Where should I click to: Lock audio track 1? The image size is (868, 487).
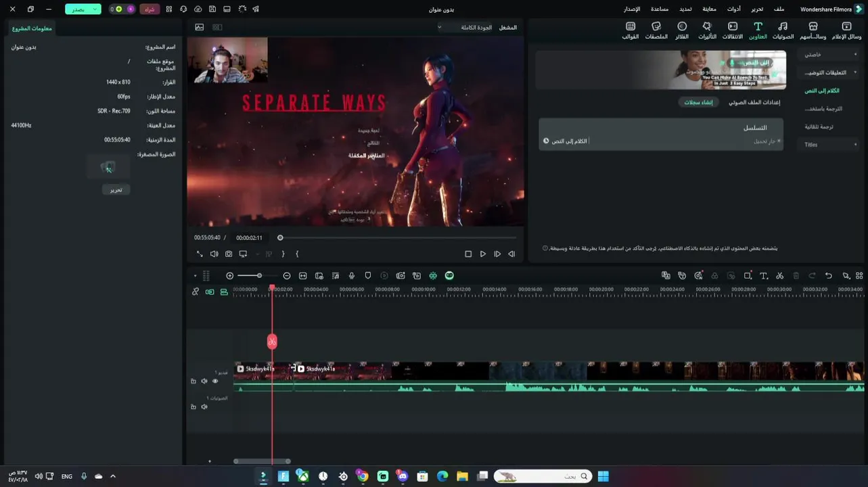pyautogui.click(x=193, y=407)
